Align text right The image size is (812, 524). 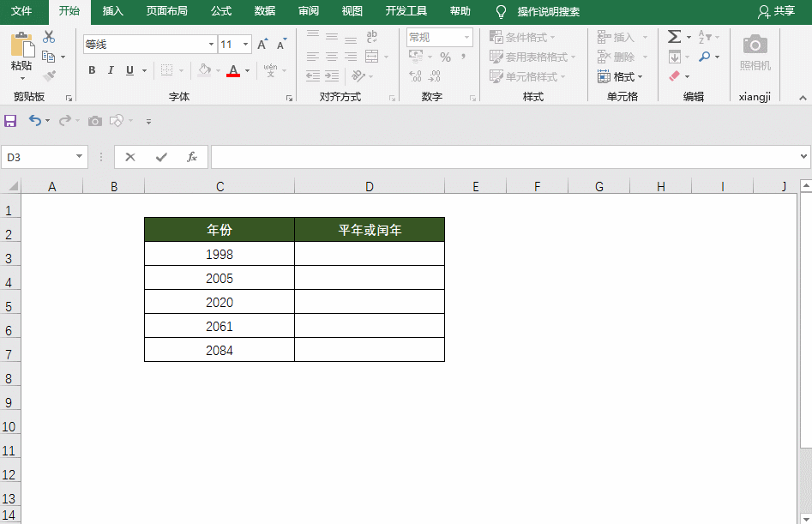(351, 57)
